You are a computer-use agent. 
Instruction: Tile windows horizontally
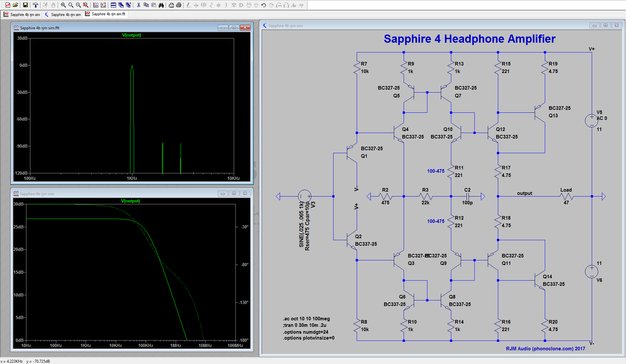[113, 5]
